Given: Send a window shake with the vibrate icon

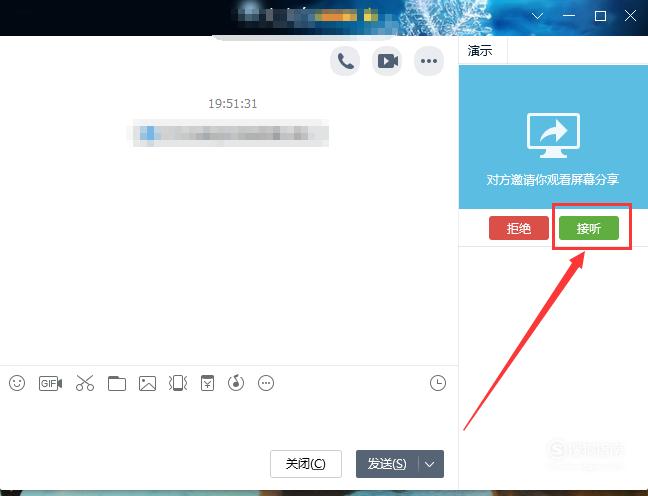Looking at the screenshot, I should coord(178,383).
